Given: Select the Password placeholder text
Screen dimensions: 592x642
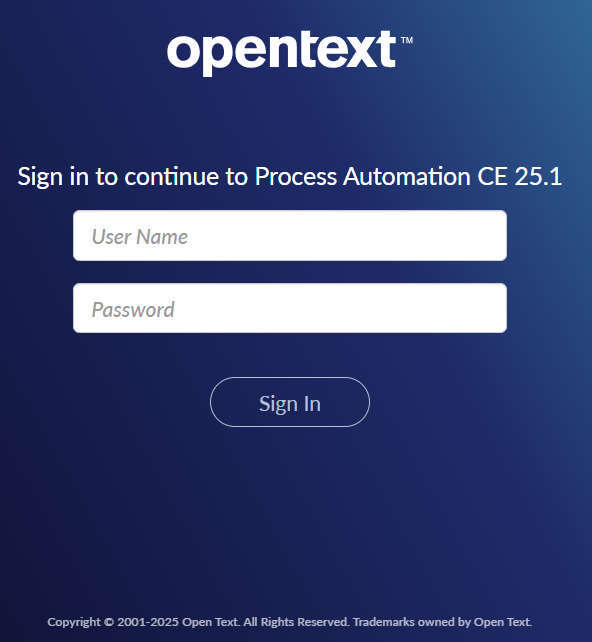Looking at the screenshot, I should coord(133,310).
